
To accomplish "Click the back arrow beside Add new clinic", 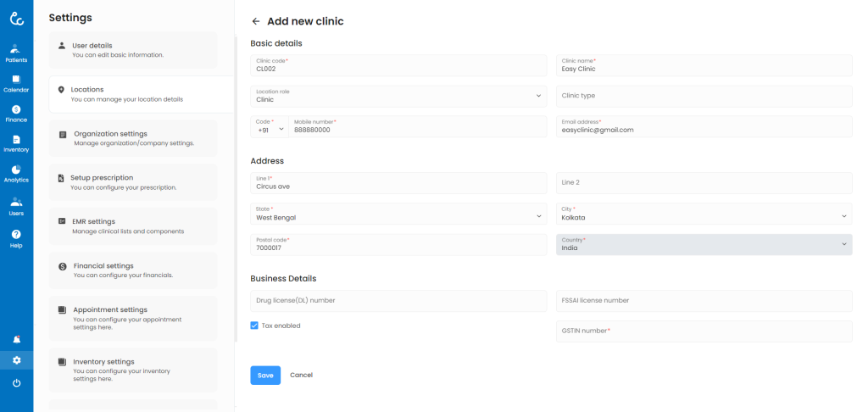I will 256,21.
